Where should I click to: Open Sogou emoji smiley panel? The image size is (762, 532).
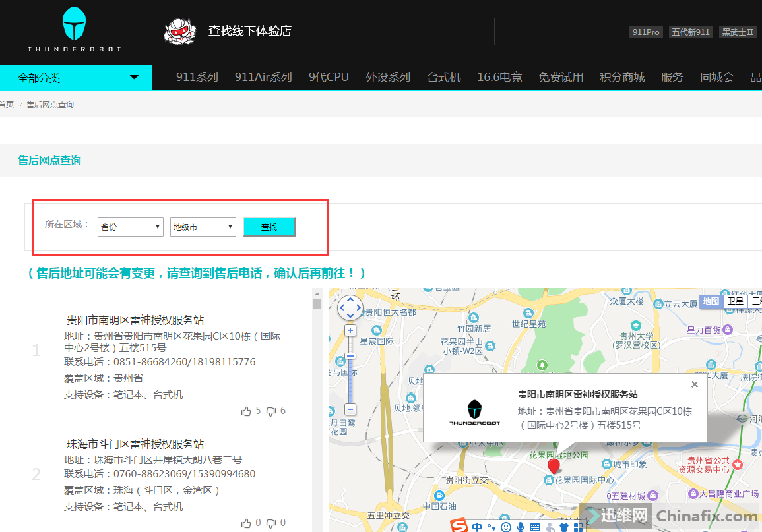506,527
